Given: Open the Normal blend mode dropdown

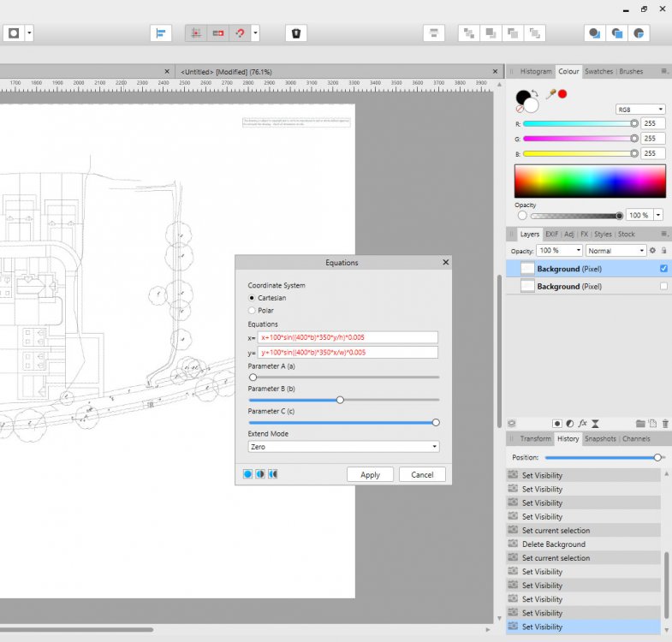Looking at the screenshot, I should (616, 251).
